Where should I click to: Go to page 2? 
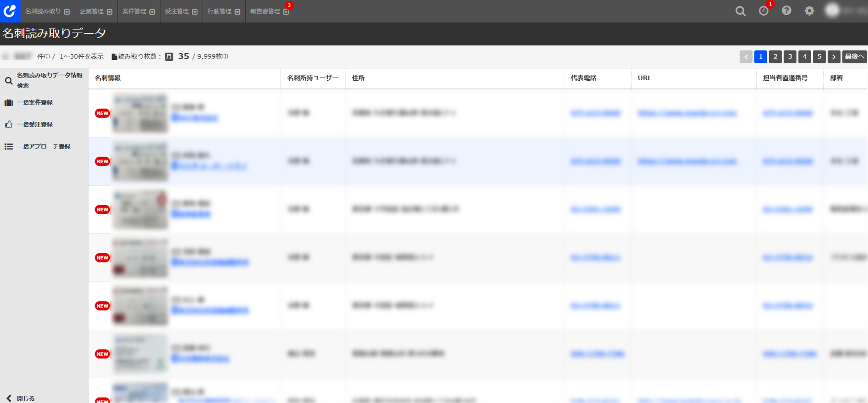(x=776, y=57)
